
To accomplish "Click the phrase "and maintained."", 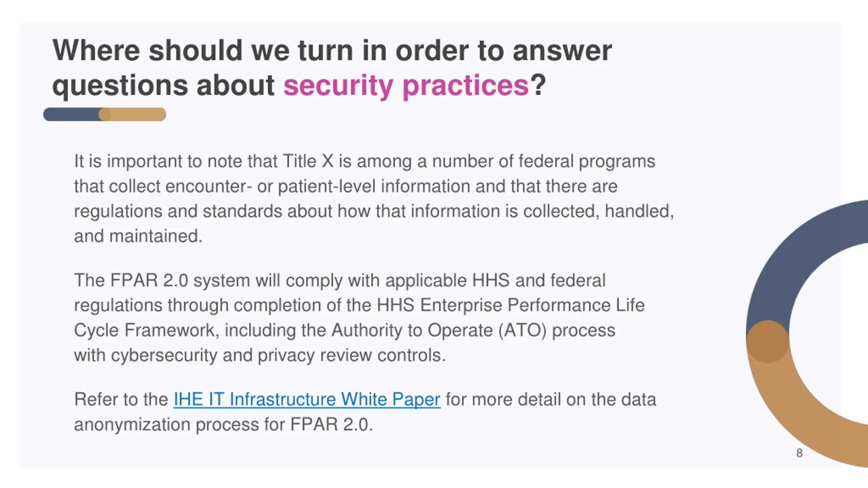I will tap(138, 236).
